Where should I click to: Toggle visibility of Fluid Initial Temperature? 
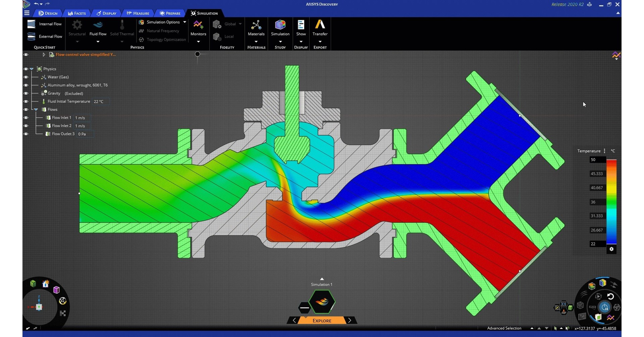[26, 101]
